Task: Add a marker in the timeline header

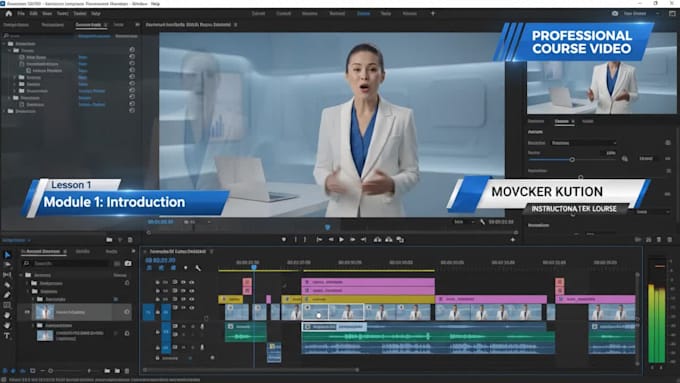Action: (x=185, y=268)
